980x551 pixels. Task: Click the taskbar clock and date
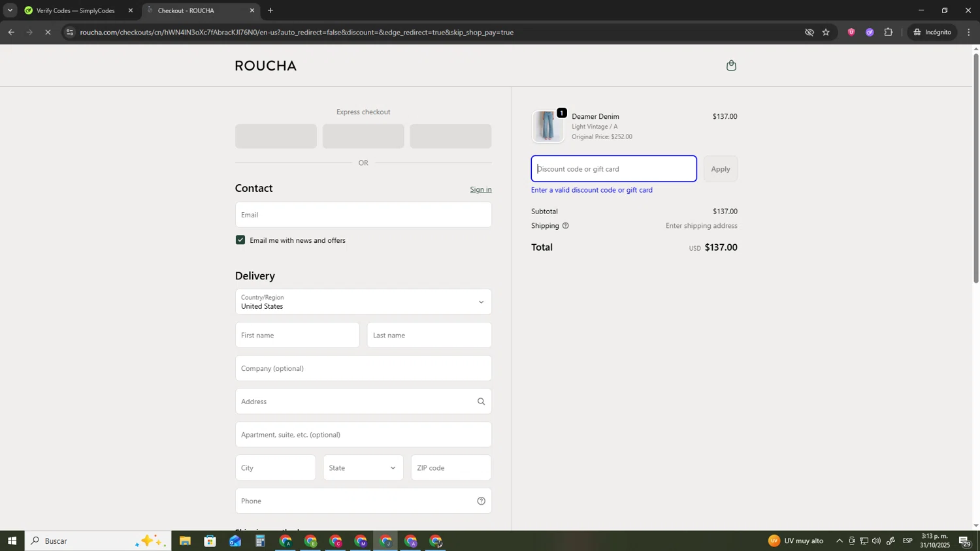coord(935,541)
